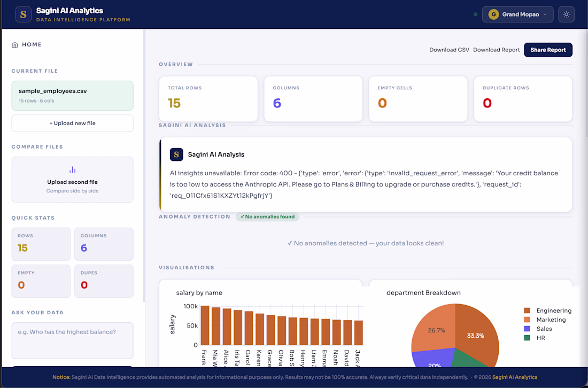Click Download CSV link
Viewport: 588px width, 388px height.
(x=449, y=50)
